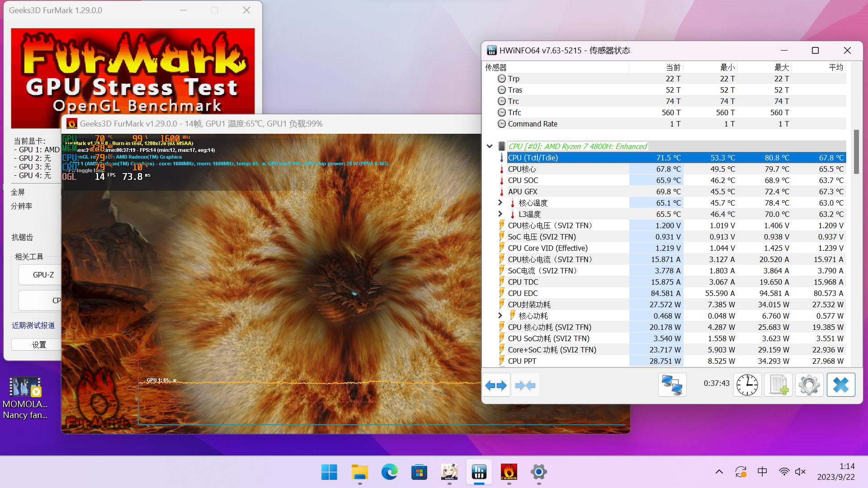Click the sync tray icon with orange dot

pos(741,472)
